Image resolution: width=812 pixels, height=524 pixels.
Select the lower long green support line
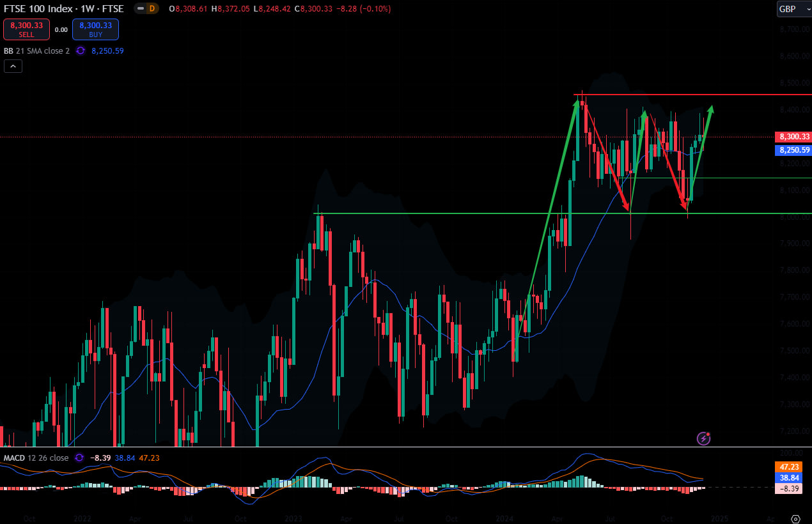563,213
